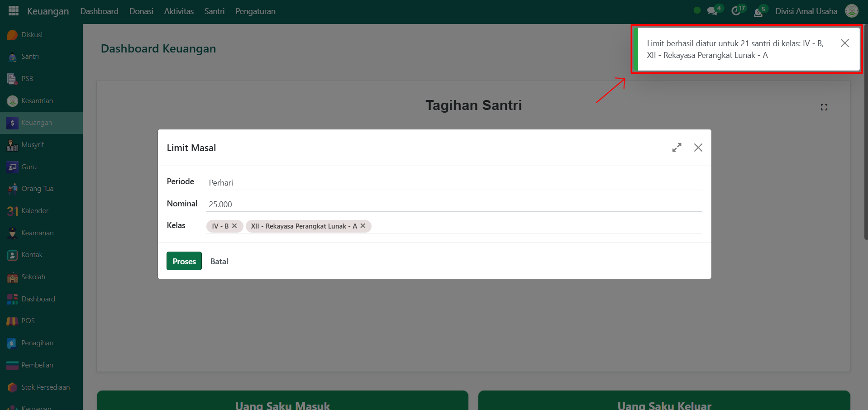868x410 pixels.
Task: Toggle fullscreen for Tagihan Santri chart
Action: click(x=824, y=107)
